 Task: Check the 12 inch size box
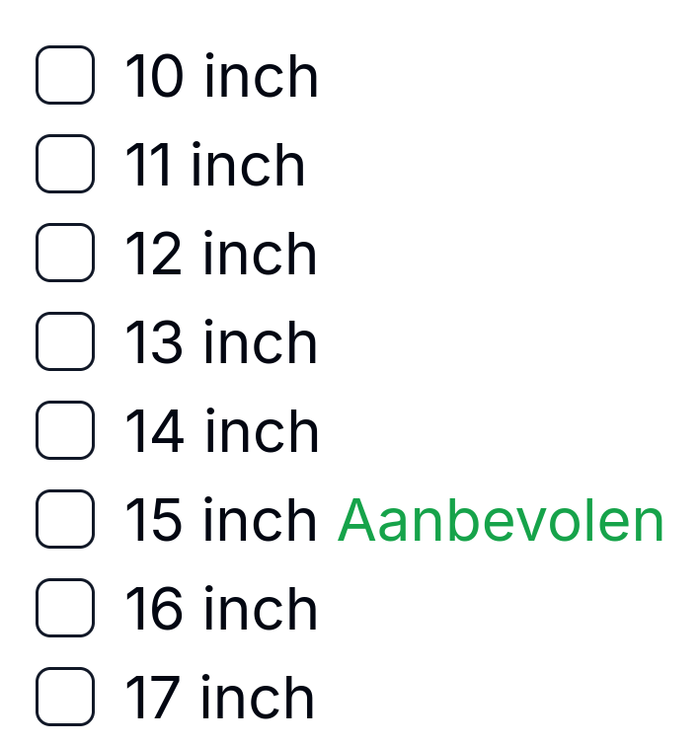65,253
